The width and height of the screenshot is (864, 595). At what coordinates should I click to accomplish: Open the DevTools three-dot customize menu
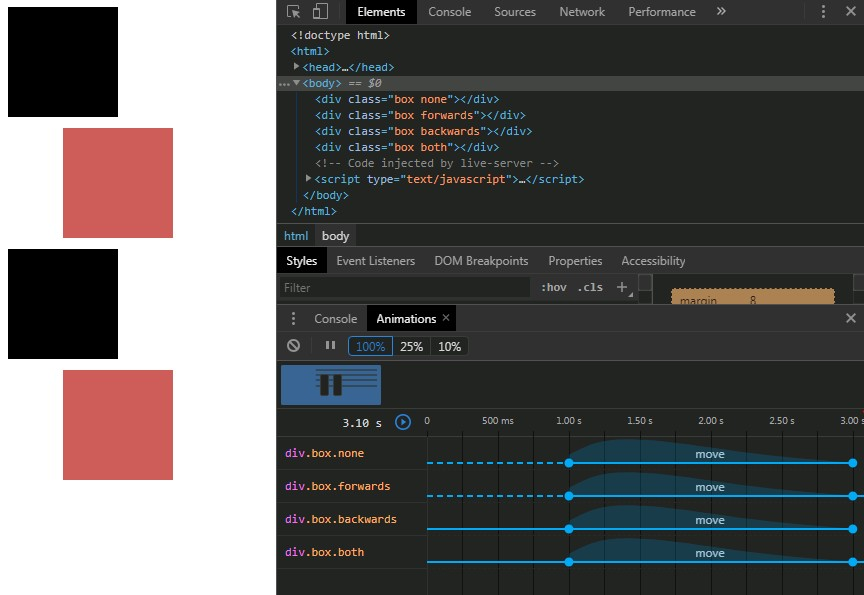823,12
